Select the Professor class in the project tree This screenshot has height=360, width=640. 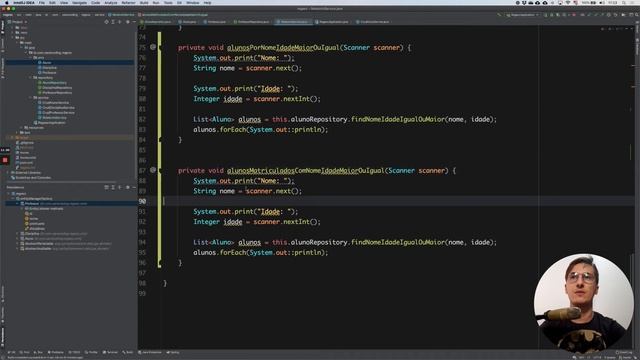coord(49,72)
